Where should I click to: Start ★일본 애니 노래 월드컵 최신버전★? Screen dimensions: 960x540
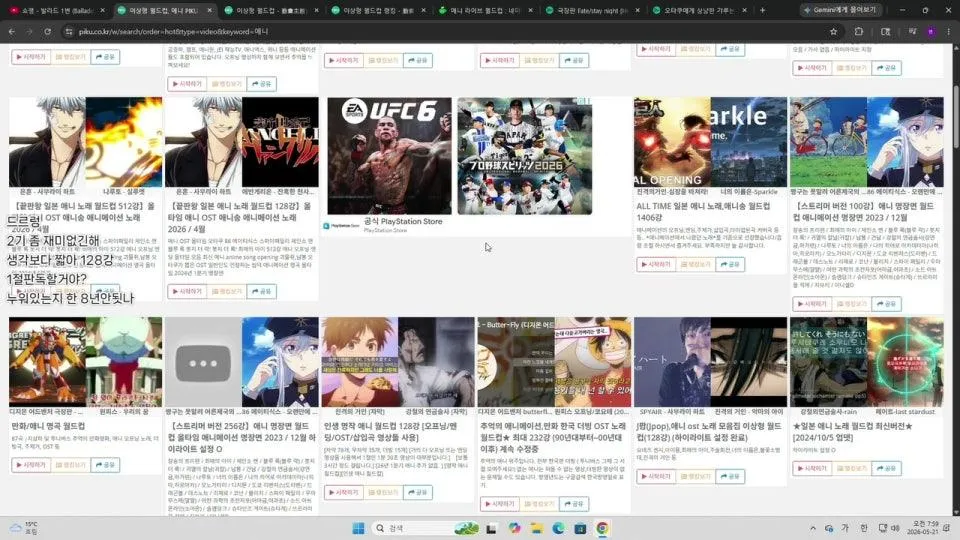coord(812,468)
